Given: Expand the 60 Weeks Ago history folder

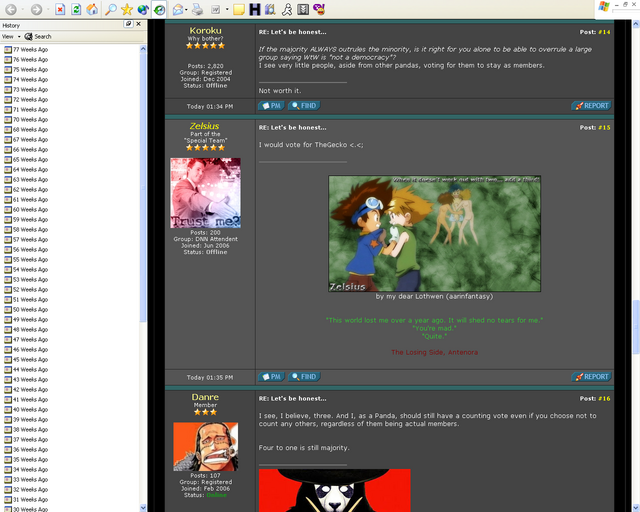Looking at the screenshot, I should (x=27, y=209).
